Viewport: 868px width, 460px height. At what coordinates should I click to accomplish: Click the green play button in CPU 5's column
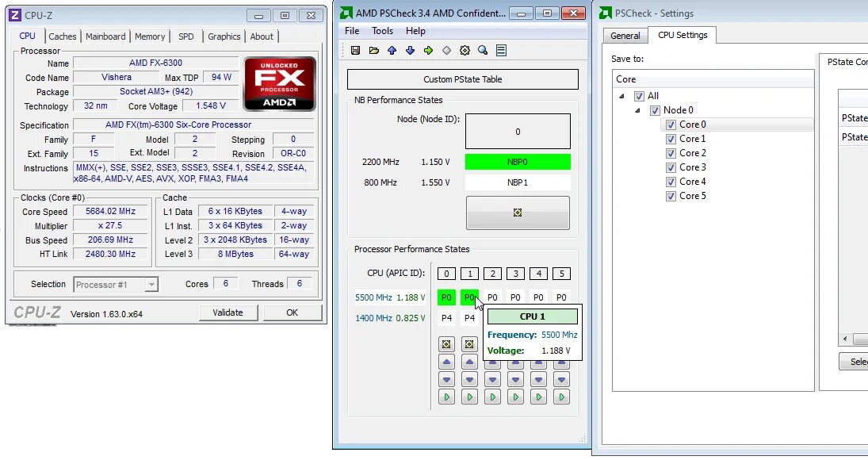(x=561, y=397)
